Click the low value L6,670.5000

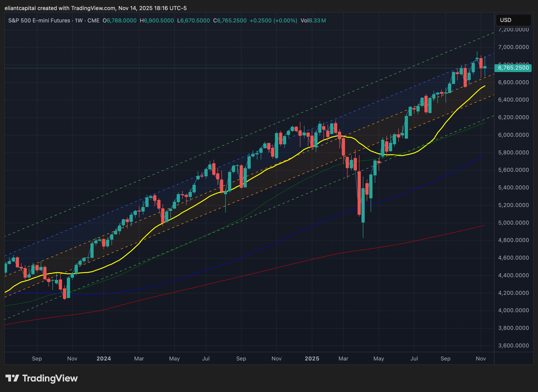pyautogui.click(x=193, y=21)
